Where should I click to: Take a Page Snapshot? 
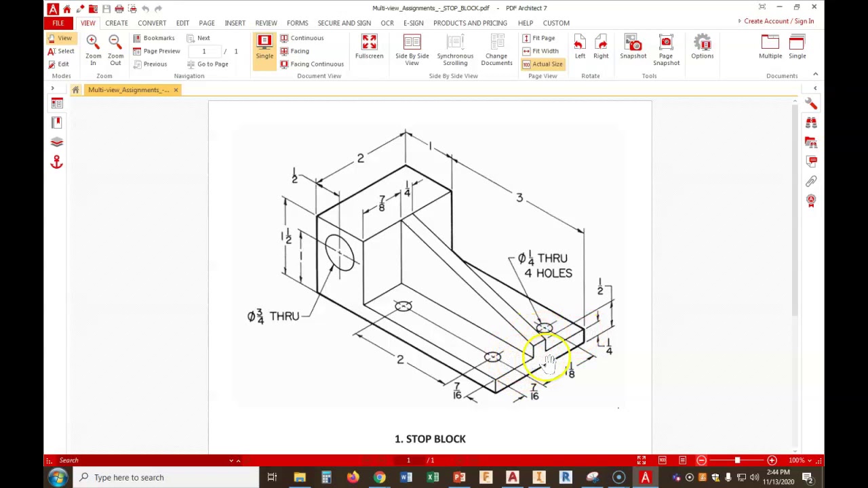[x=666, y=50]
